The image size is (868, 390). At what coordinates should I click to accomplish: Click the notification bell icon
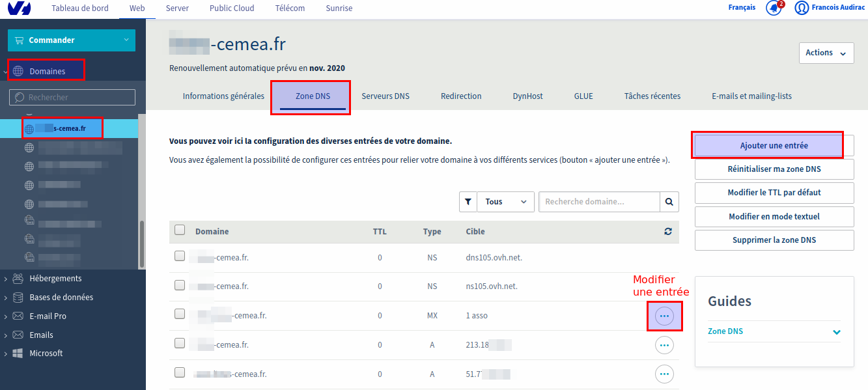[773, 8]
